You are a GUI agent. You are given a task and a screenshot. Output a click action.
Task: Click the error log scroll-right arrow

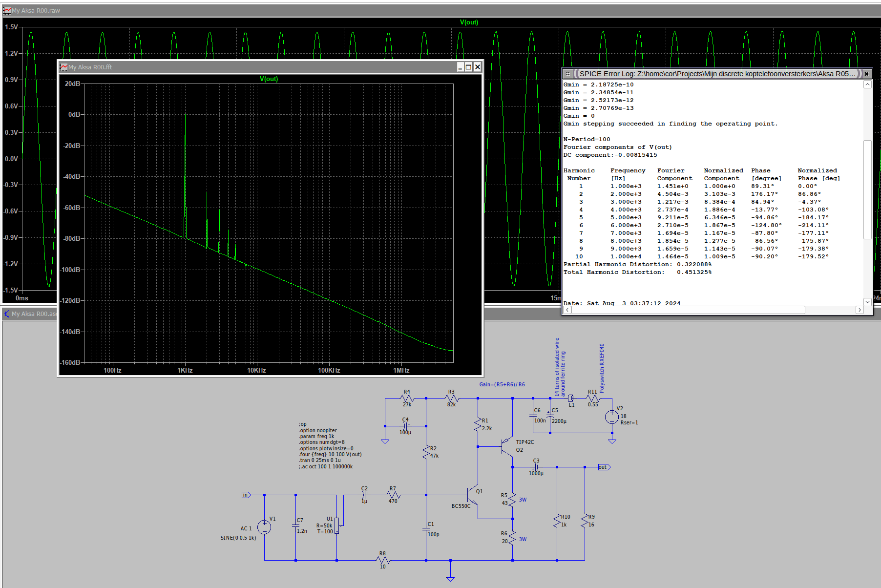coord(860,310)
